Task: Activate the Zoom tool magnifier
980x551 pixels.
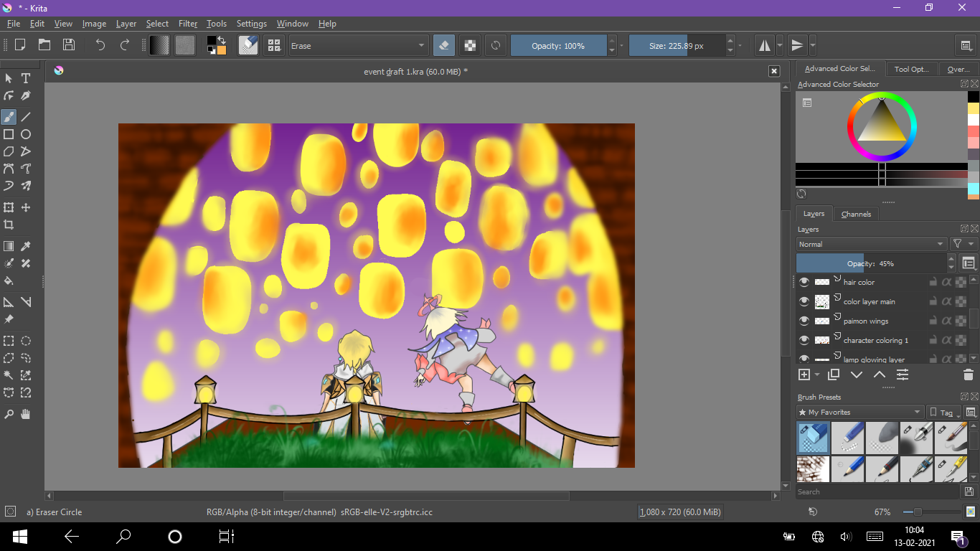Action: coord(9,414)
